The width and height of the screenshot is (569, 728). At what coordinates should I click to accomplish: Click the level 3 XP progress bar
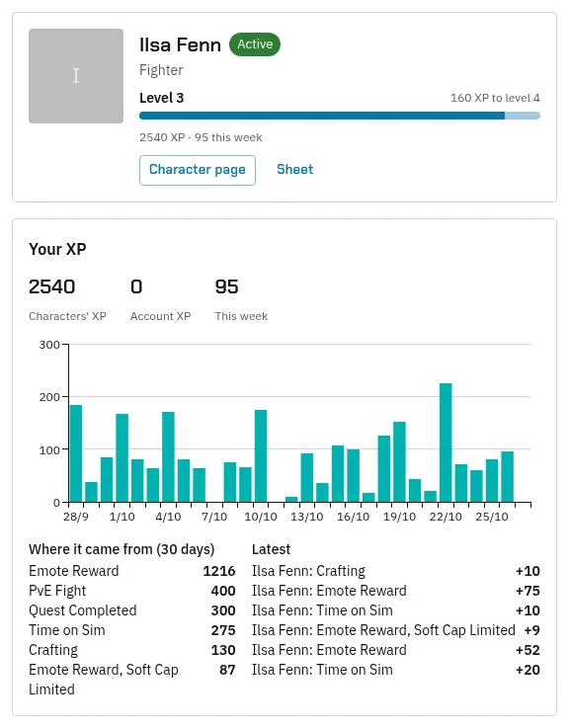tap(340, 116)
